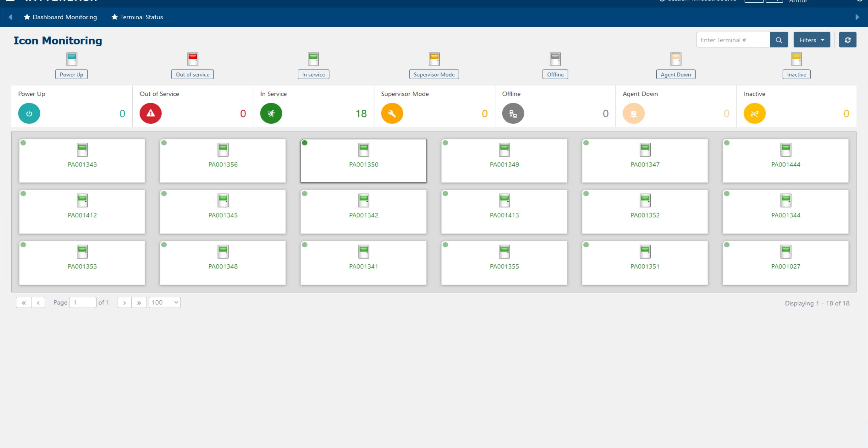
Task: Click the Displaying 1 - 18 of 18 text
Action: [x=817, y=303]
